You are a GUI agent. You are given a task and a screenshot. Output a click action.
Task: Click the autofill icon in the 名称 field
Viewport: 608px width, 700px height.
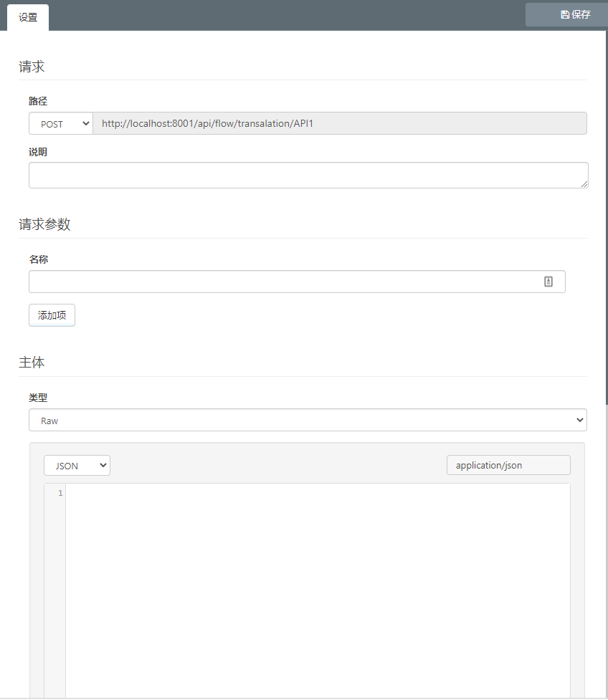pyautogui.click(x=548, y=282)
